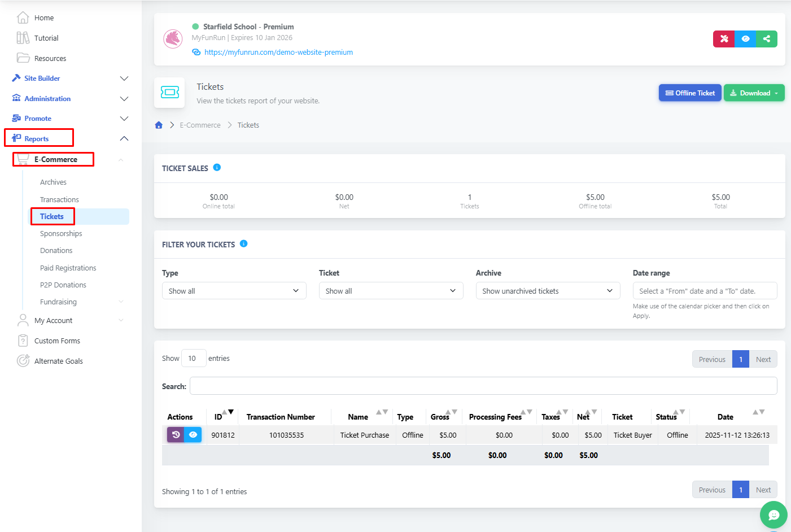Open Transactions in the sidebar
This screenshot has width=791, height=532.
click(x=59, y=200)
